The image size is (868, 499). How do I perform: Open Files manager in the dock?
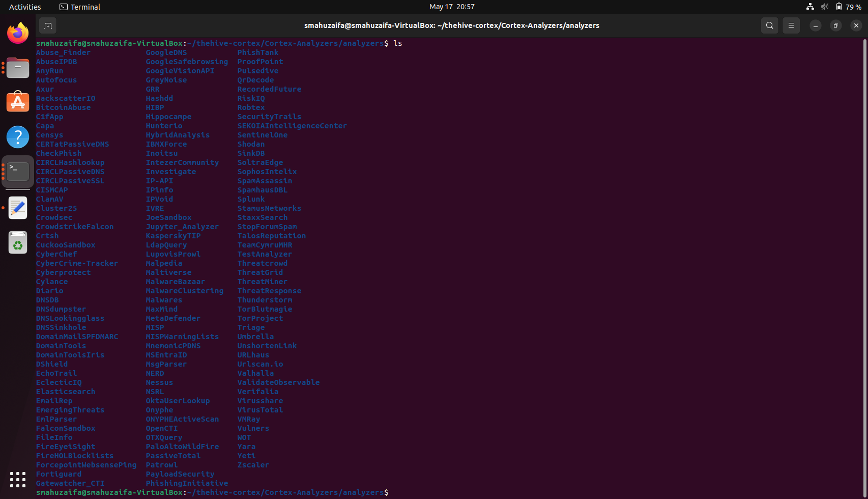(18, 68)
